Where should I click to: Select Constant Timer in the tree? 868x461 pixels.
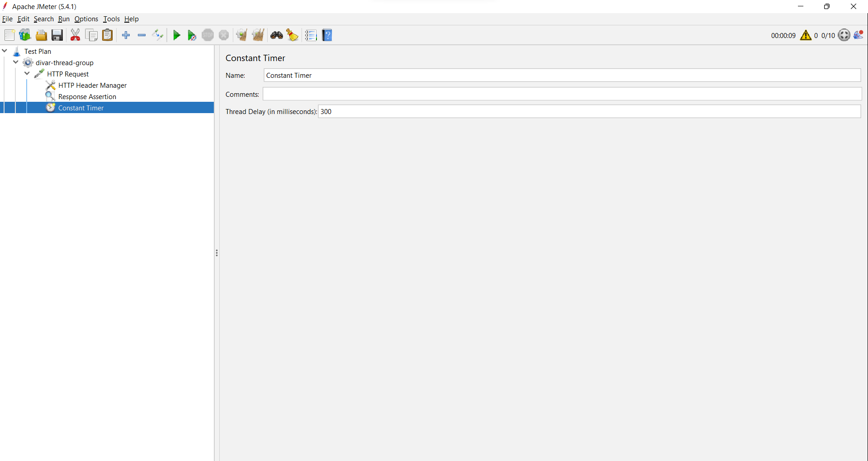81,108
